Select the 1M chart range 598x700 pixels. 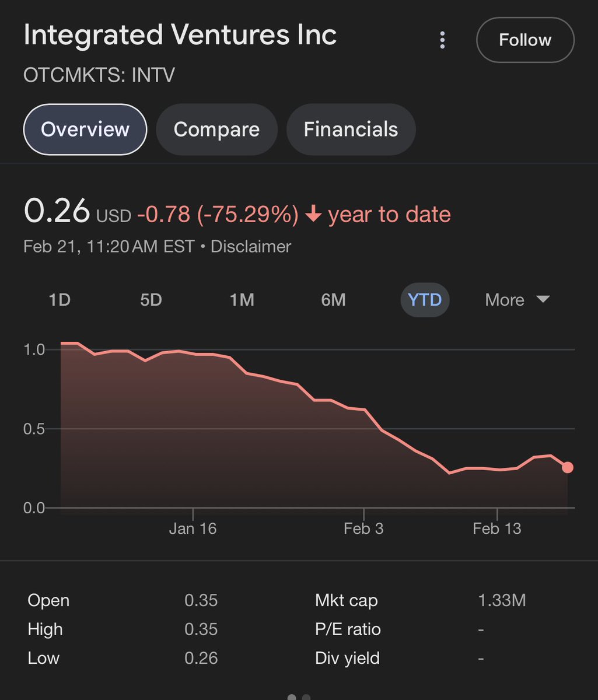242,300
